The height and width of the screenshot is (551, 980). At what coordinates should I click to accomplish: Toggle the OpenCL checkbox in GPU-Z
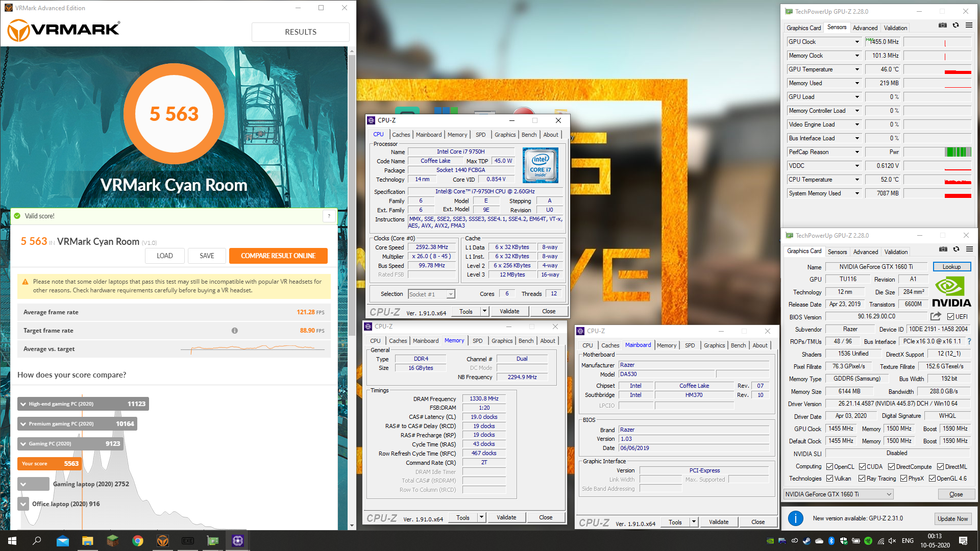[830, 467]
